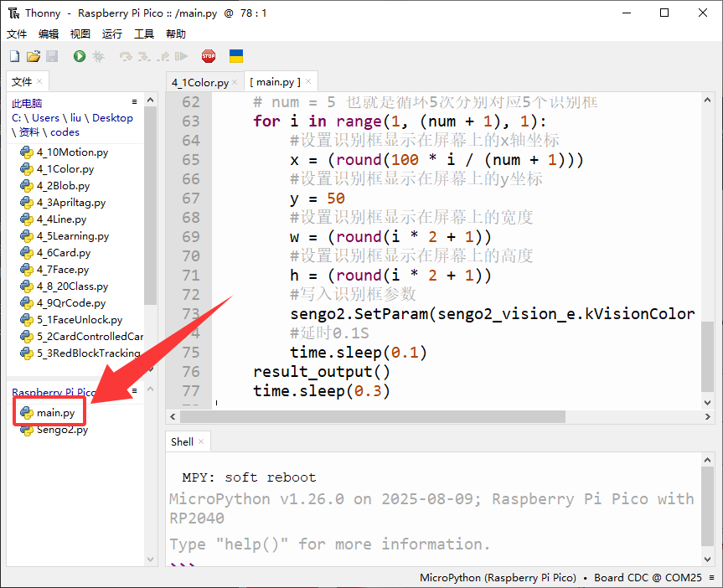Select the Shell tab
This screenshot has height=588, width=723.
[182, 441]
